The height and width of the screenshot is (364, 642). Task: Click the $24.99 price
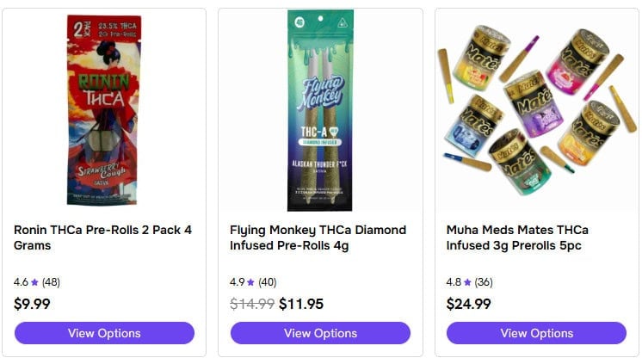(469, 304)
